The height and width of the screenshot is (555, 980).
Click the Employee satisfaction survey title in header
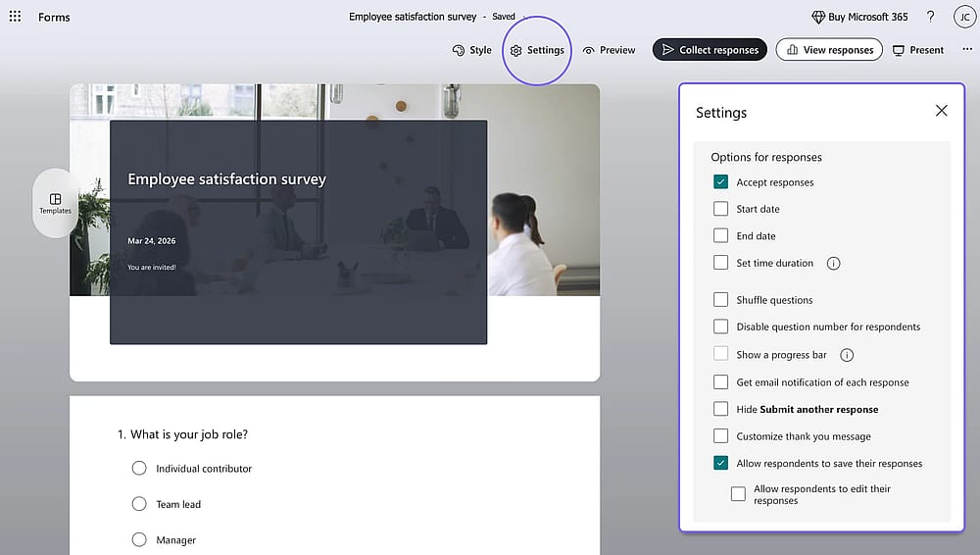pos(413,17)
